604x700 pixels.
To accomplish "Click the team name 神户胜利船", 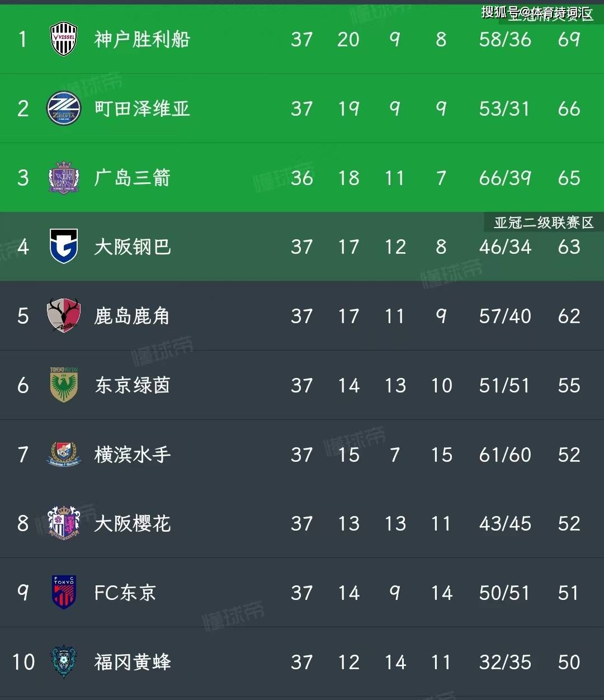I will tap(141, 39).
